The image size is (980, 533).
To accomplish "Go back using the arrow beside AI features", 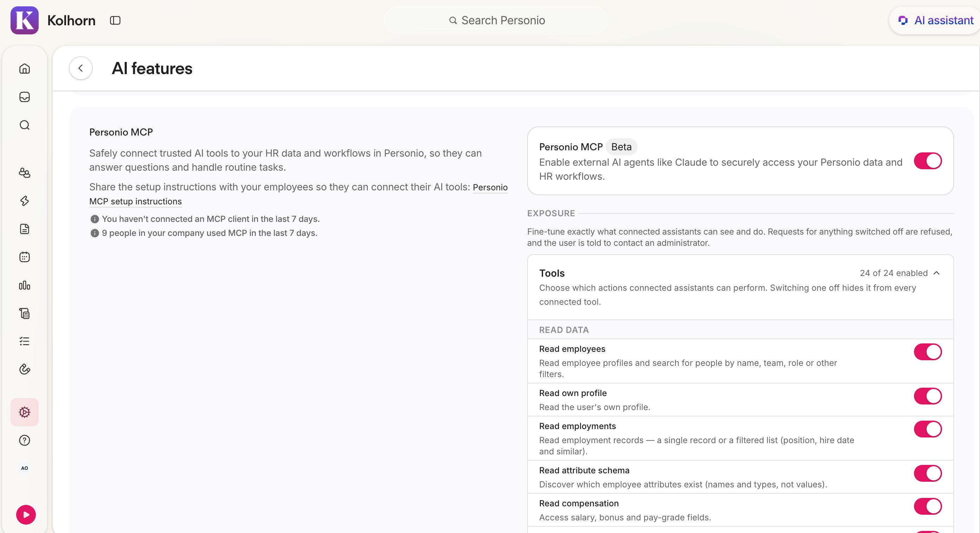I will point(81,68).
